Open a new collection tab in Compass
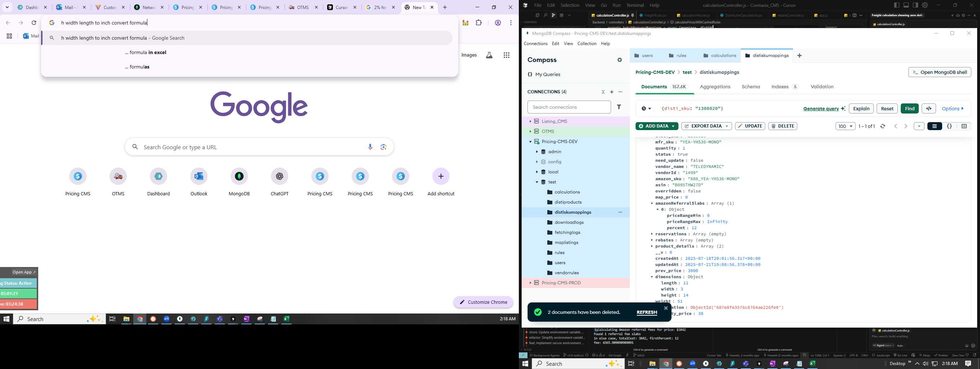Image resolution: width=980 pixels, height=369 pixels. (800, 55)
